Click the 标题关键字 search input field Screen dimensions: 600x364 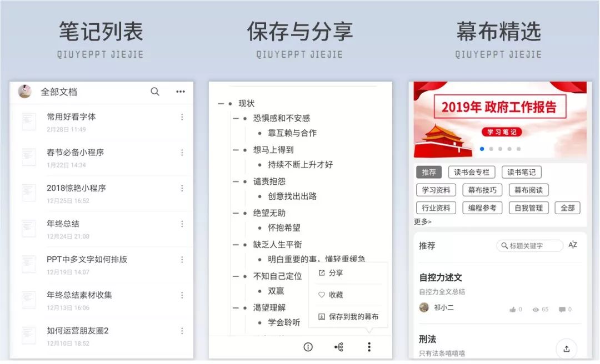tap(531, 245)
